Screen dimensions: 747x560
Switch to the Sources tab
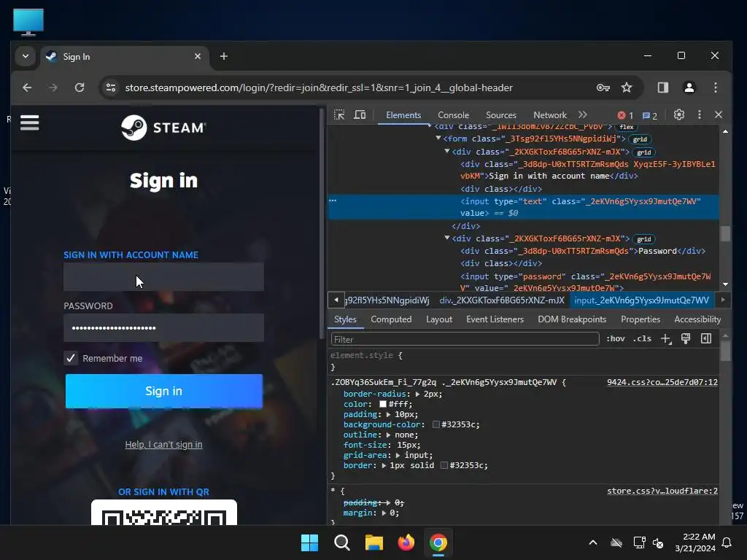500,115
